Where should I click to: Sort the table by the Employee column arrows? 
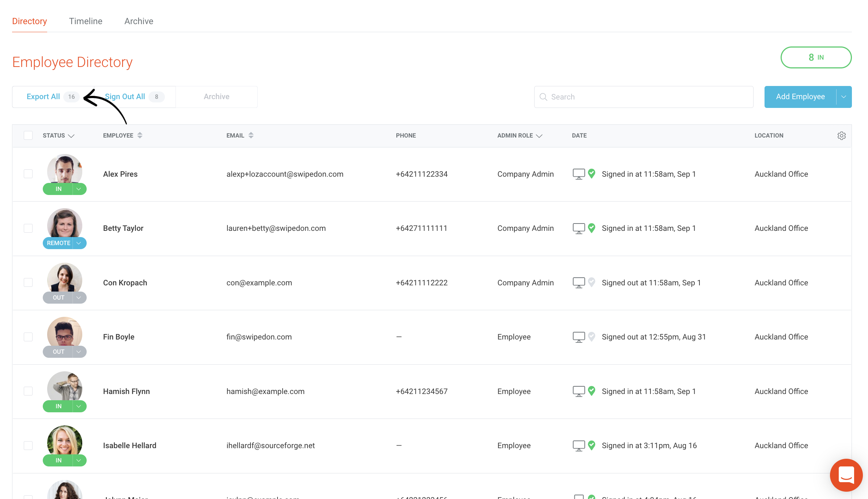coord(140,135)
